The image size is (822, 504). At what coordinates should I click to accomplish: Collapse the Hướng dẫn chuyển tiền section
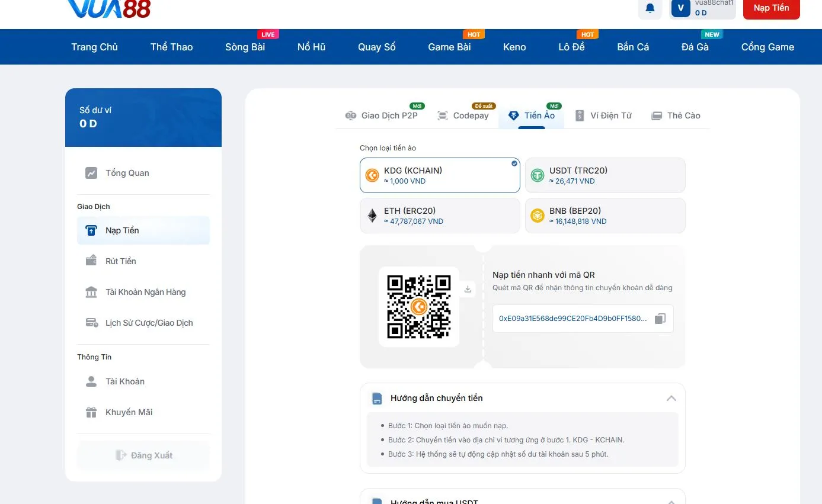671,398
